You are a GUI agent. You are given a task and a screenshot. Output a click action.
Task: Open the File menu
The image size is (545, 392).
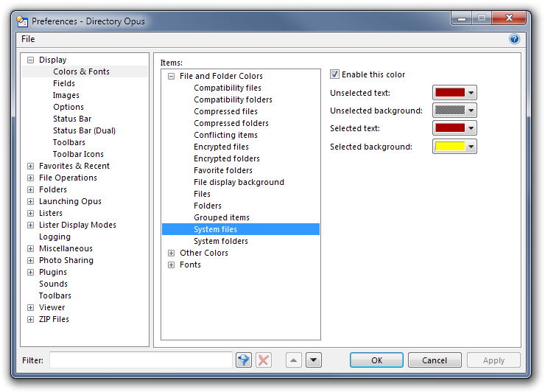click(28, 39)
